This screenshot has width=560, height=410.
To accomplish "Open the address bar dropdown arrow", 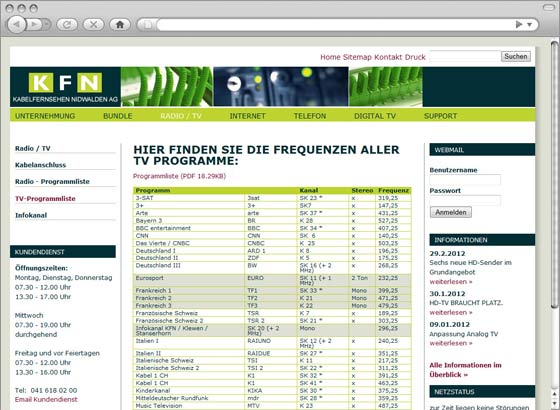I will pyautogui.click(x=529, y=25).
